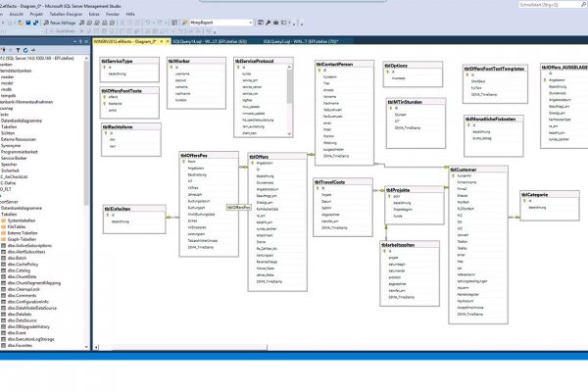The image size is (588, 392).
Task: Pin the Object Explorer panel via pin icon
Action: [80, 41]
